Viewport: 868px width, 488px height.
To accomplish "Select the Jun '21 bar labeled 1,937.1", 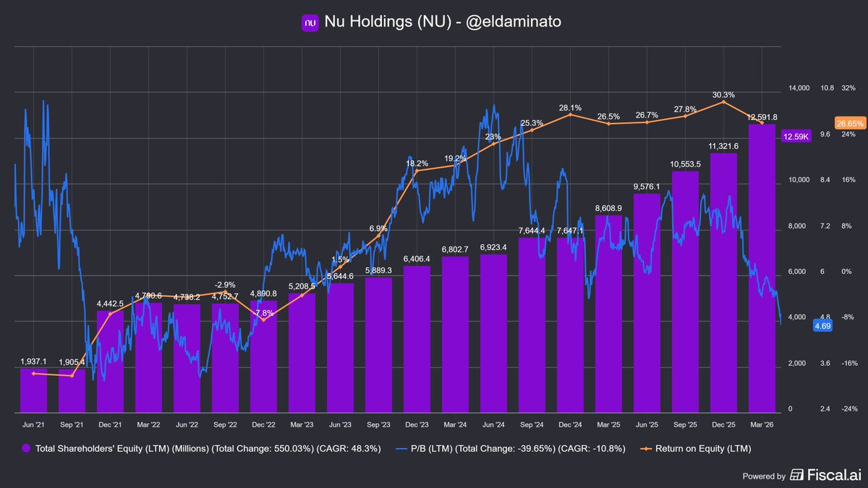I will (x=33, y=390).
